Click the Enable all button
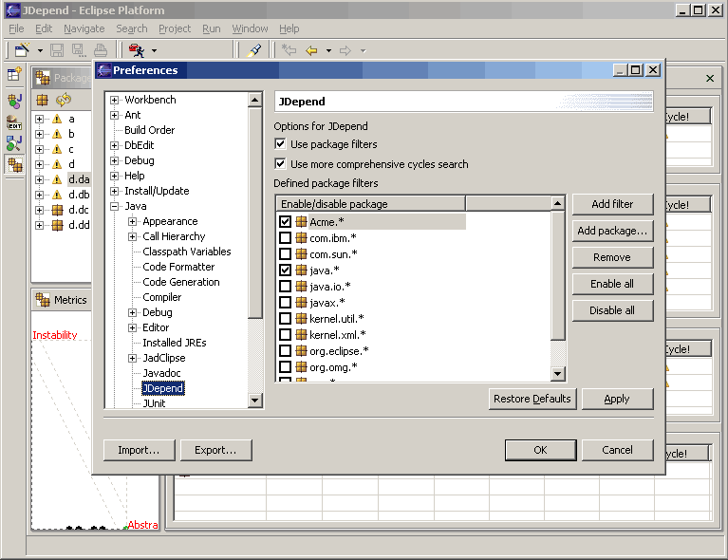 612,284
